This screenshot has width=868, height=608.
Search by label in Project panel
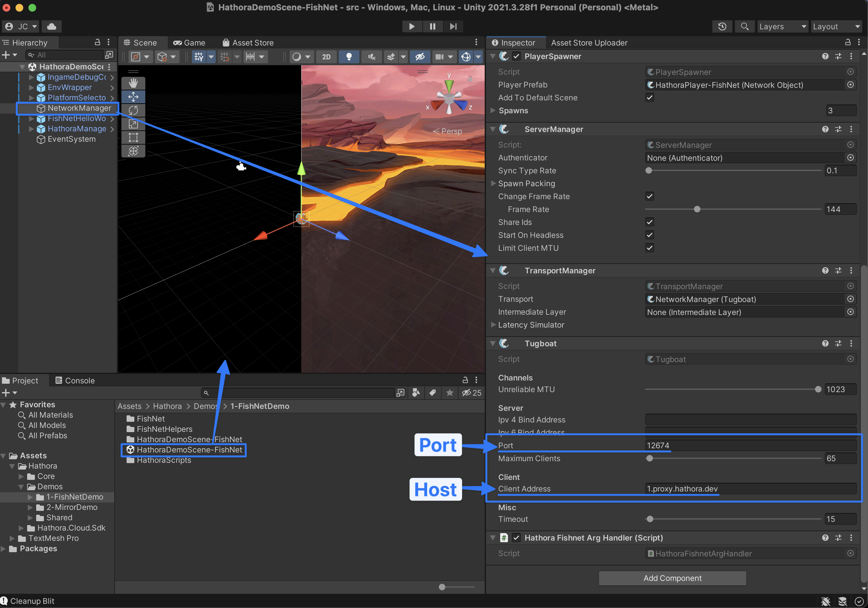[x=432, y=393]
